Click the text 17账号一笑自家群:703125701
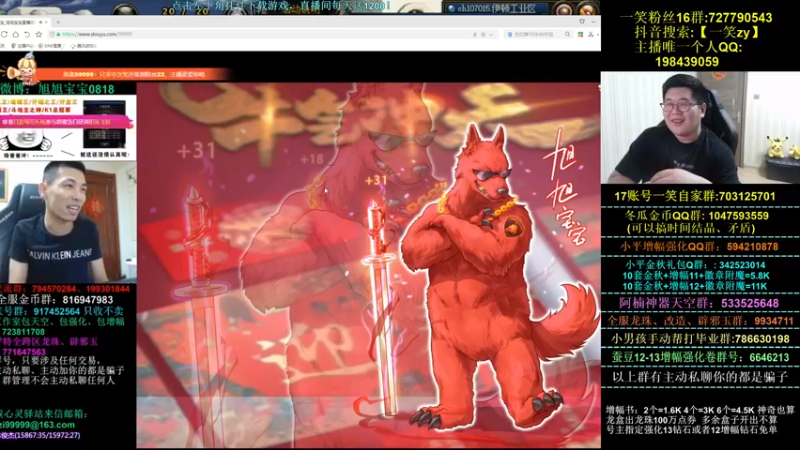The image size is (800, 450). (x=695, y=196)
